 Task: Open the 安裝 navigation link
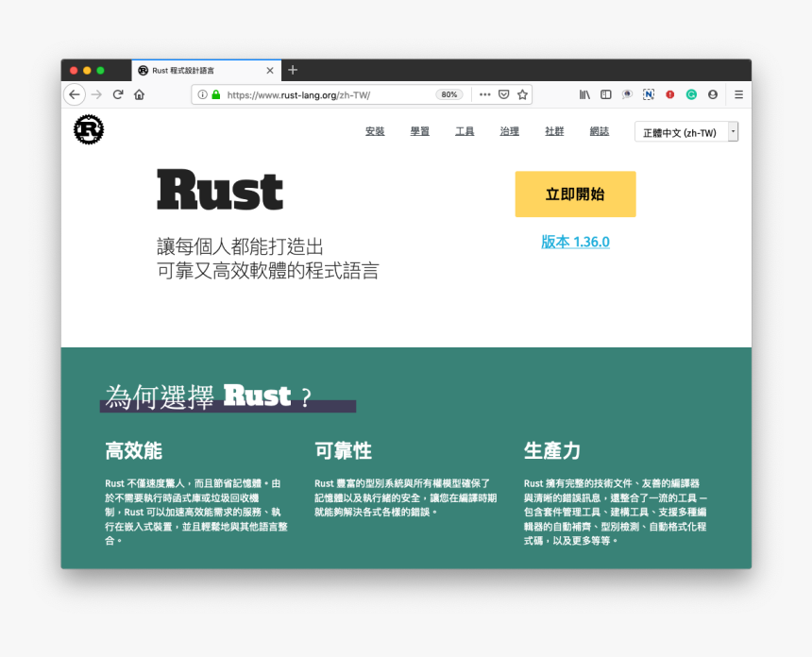click(x=375, y=131)
